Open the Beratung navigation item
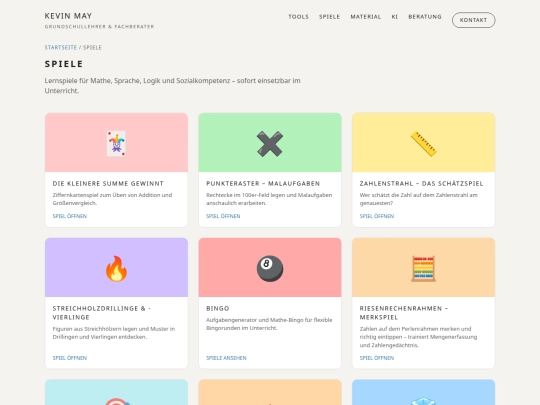This screenshot has height=405, width=540. point(425,17)
